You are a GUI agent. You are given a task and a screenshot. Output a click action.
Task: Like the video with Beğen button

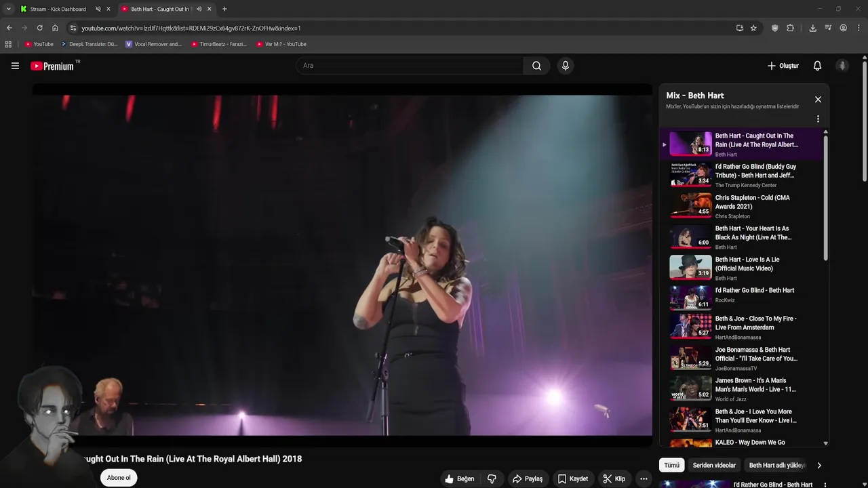pyautogui.click(x=459, y=479)
